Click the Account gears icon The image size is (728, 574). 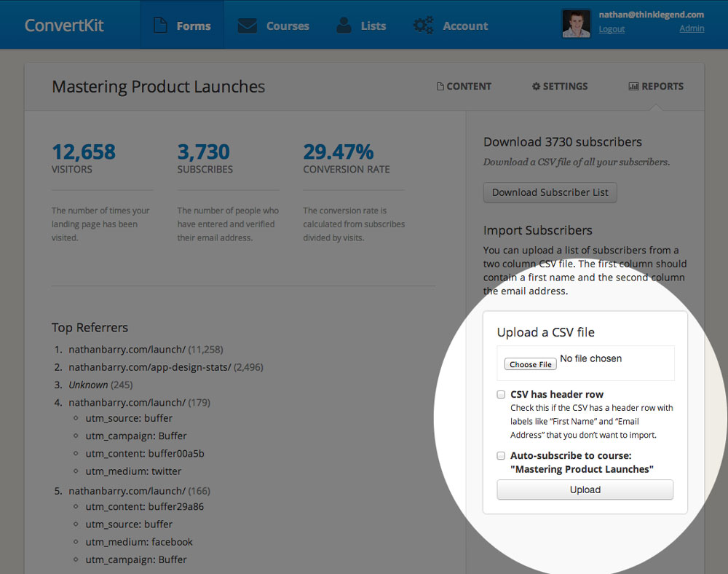click(x=423, y=25)
